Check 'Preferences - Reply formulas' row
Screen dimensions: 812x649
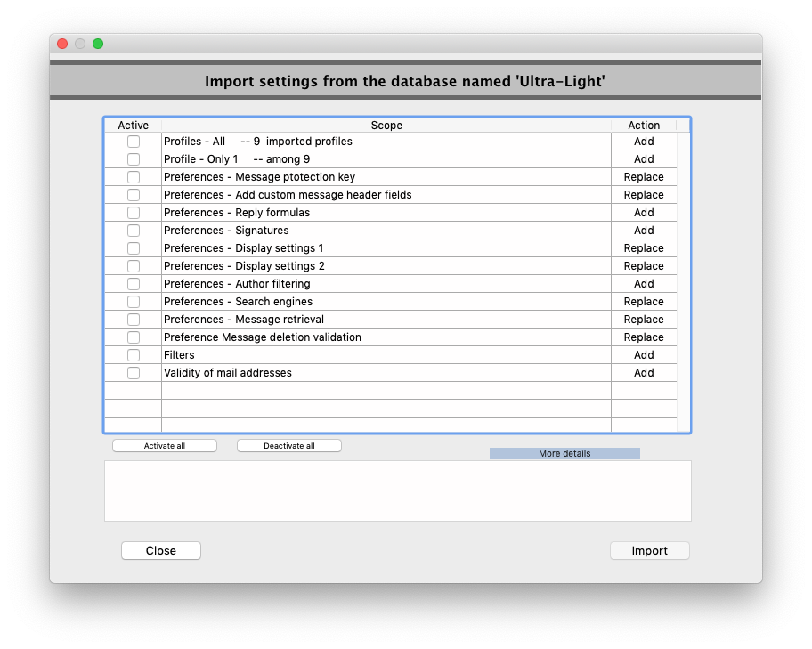[x=134, y=212]
